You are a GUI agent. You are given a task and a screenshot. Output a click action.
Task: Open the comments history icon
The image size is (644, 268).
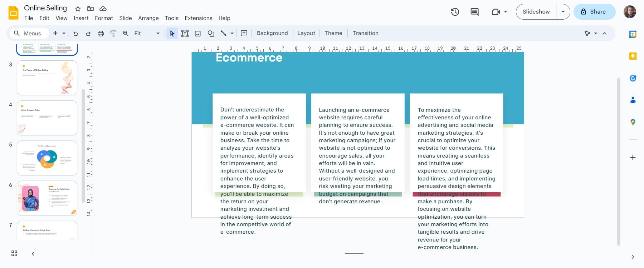click(474, 12)
